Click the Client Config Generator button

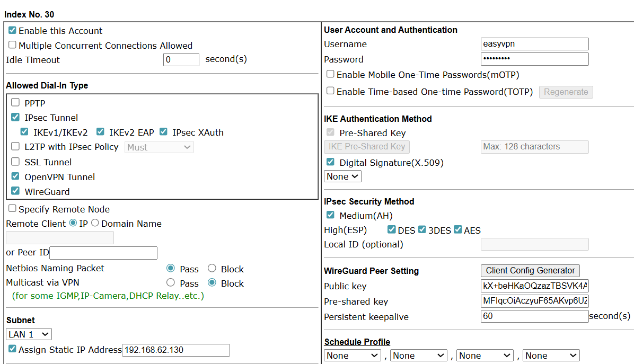pyautogui.click(x=530, y=270)
